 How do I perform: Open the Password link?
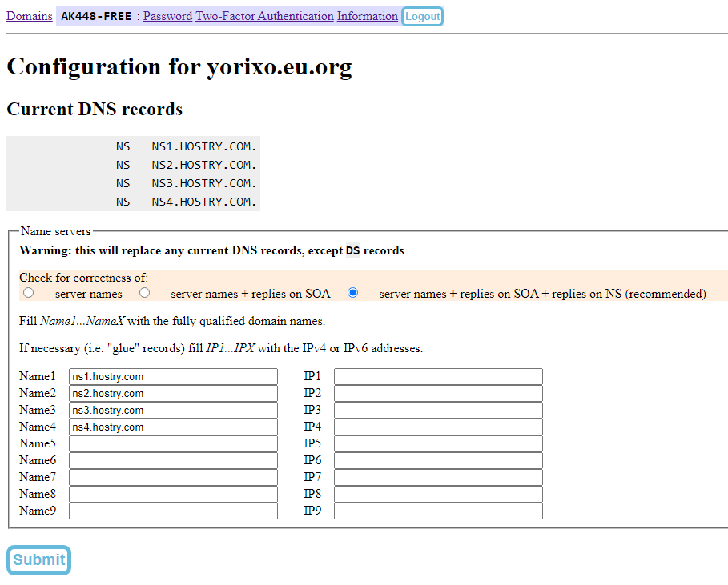(167, 16)
